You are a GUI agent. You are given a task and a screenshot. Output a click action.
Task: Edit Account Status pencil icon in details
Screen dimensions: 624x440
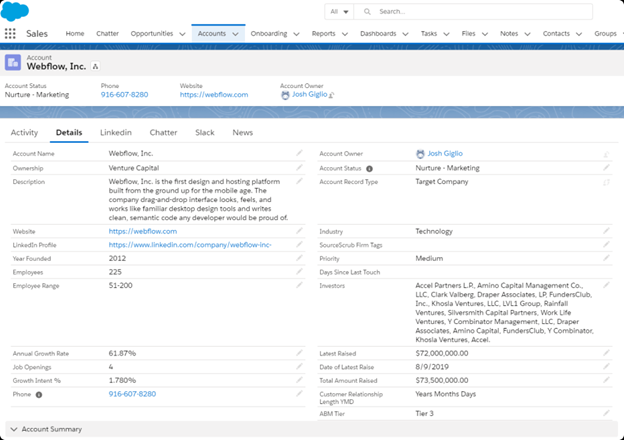[x=606, y=168]
